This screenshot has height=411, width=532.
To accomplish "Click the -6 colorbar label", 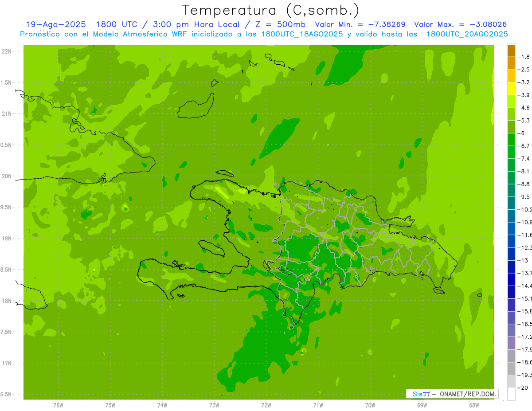I will pos(522,133).
